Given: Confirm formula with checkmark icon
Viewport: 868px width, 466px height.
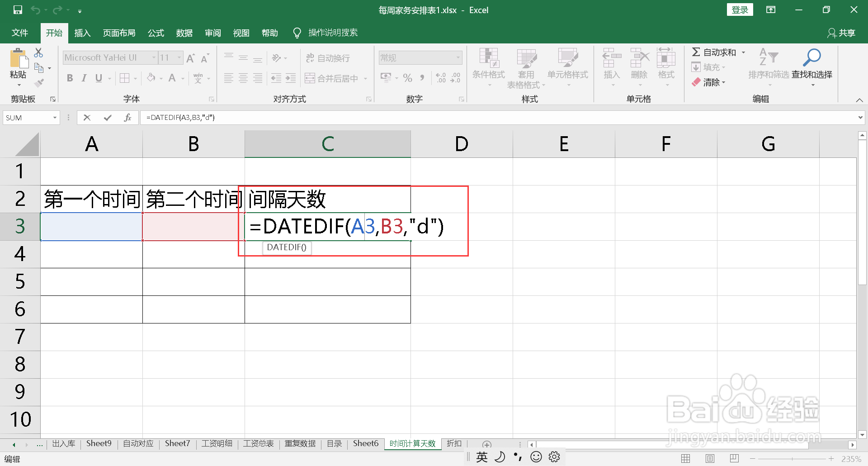Looking at the screenshot, I should 108,118.
